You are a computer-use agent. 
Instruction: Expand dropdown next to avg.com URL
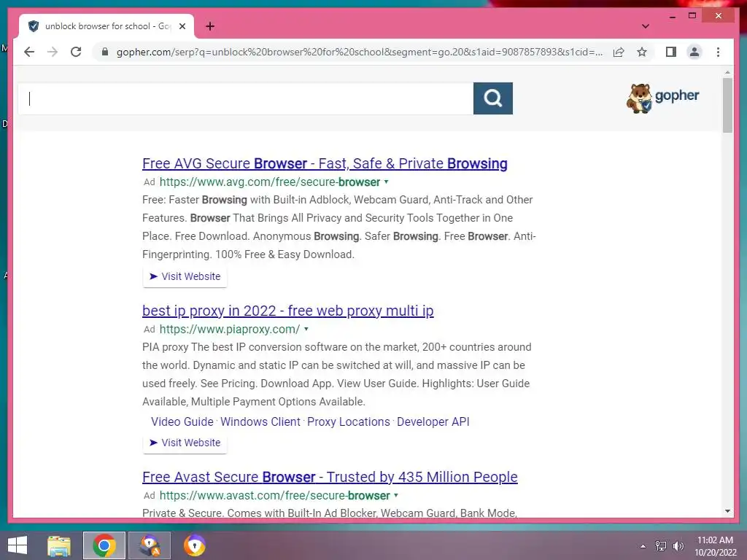[387, 182]
